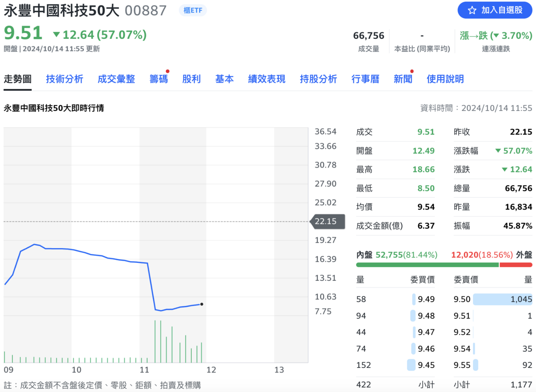Viewport: 536px width, 392px height.
Task: Click the 櫃ETF badge
Action: 193,10
